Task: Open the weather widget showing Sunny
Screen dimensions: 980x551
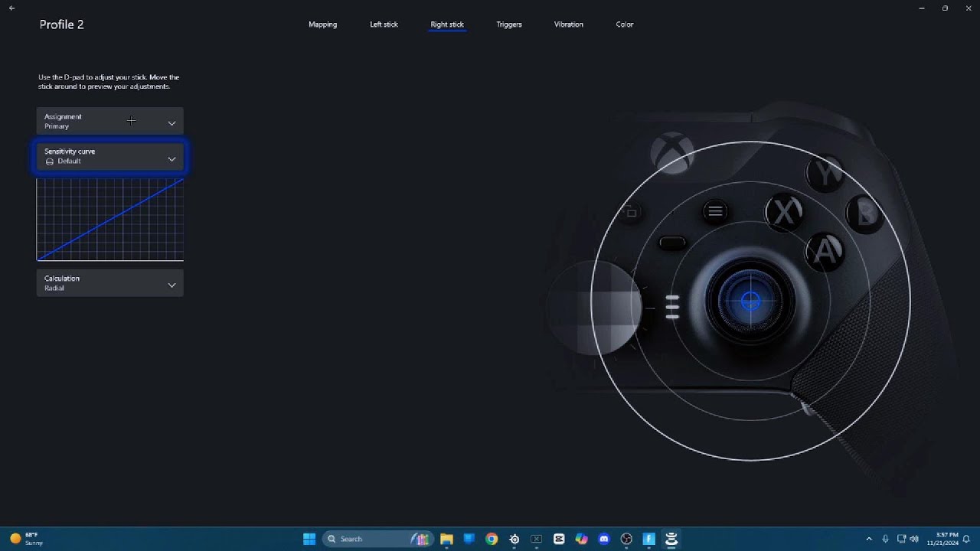Action: (x=27, y=539)
